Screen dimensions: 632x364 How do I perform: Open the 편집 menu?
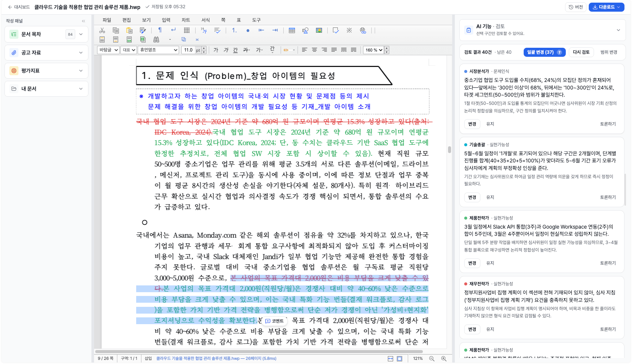click(127, 20)
